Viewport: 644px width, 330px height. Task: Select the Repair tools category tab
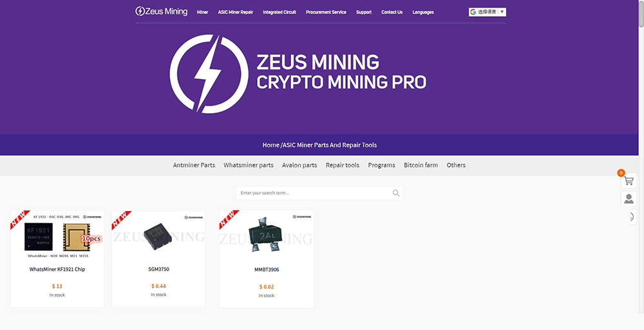coord(343,165)
